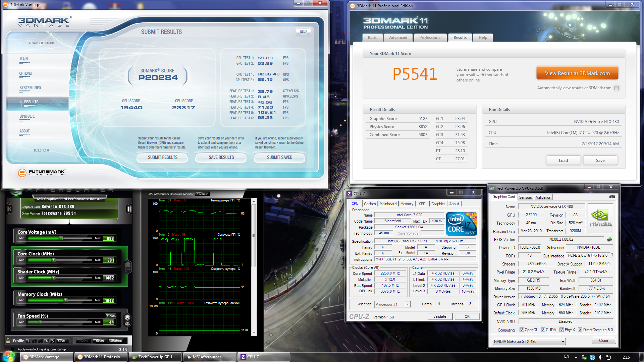The width and height of the screenshot is (644, 362).
Task: Open the 3DMark 11 Advanced tab
Action: click(x=398, y=38)
